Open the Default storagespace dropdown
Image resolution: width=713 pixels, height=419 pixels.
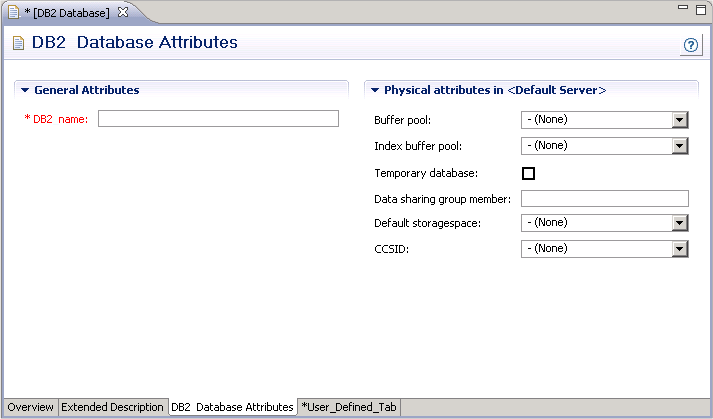[x=679, y=223]
